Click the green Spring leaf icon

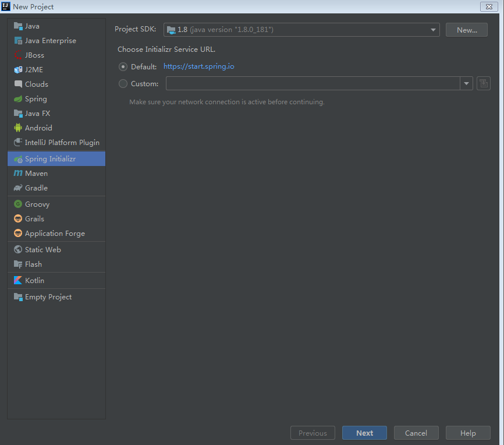(x=18, y=99)
